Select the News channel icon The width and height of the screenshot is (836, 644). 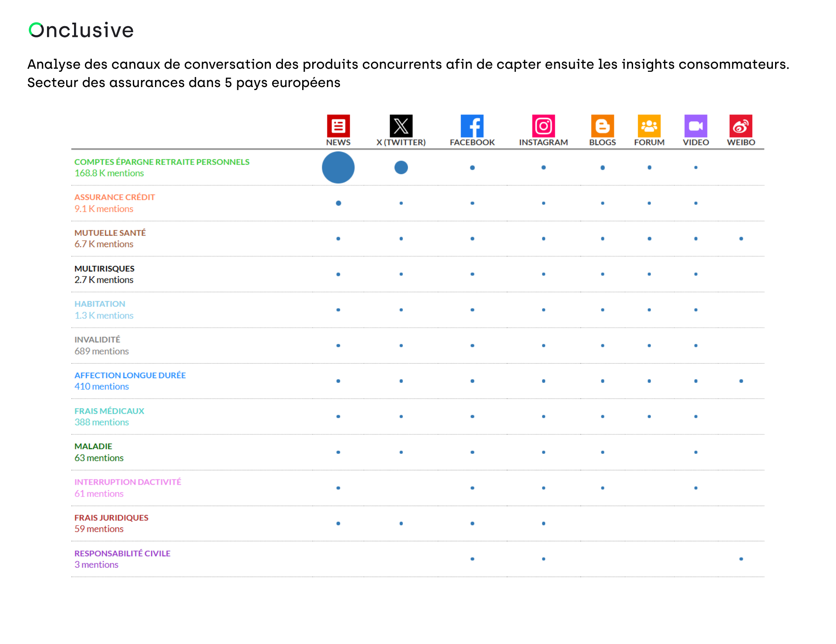338,126
